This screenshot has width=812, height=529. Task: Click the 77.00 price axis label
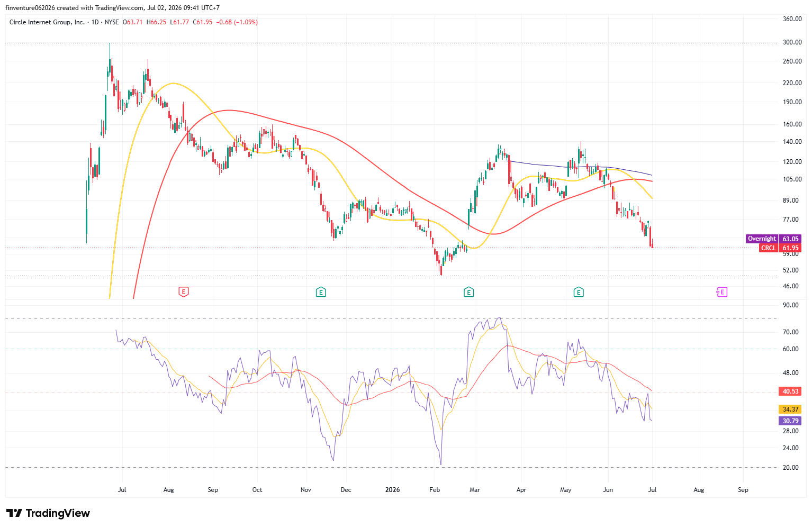coord(791,220)
